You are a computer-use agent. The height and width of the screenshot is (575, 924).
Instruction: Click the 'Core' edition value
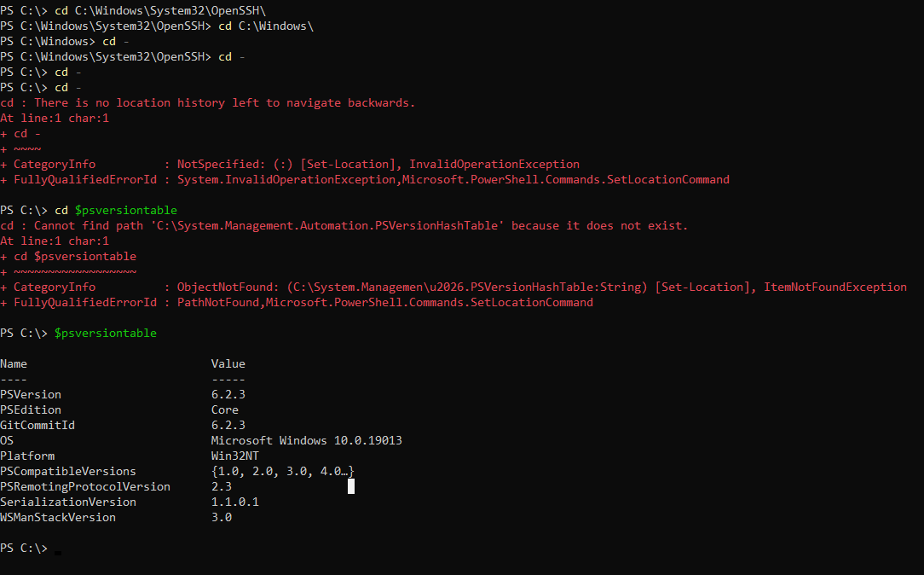pos(224,409)
